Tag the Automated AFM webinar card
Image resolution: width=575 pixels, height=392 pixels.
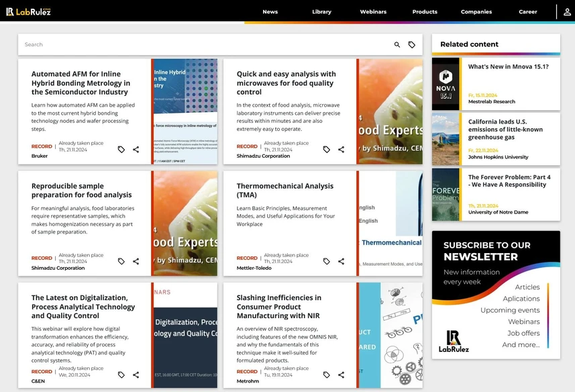click(x=121, y=149)
